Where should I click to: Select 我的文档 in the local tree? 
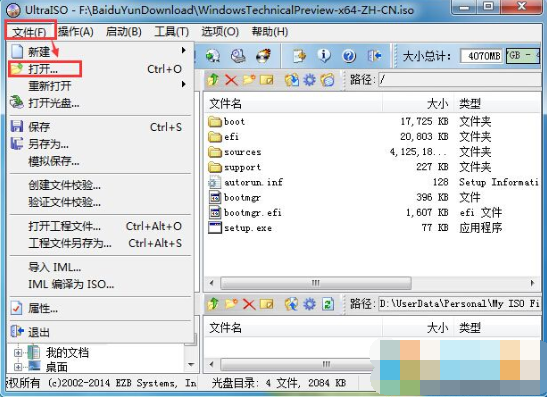pos(67,353)
